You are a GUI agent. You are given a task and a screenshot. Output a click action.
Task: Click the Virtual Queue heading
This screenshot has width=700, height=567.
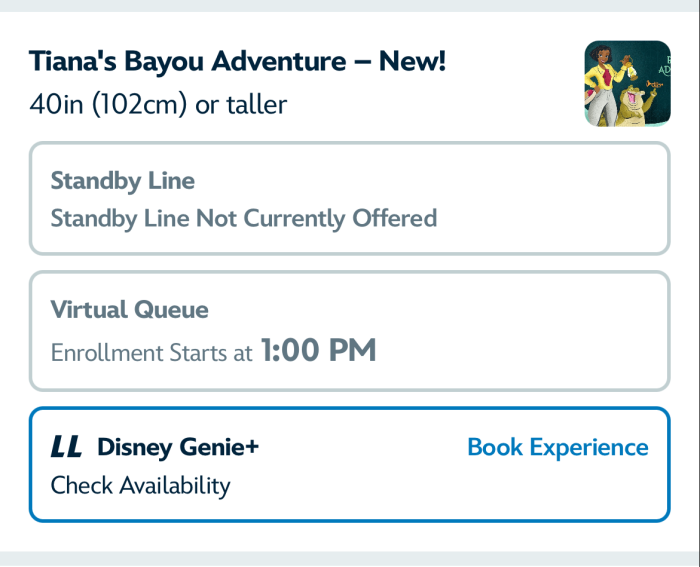[129, 309]
